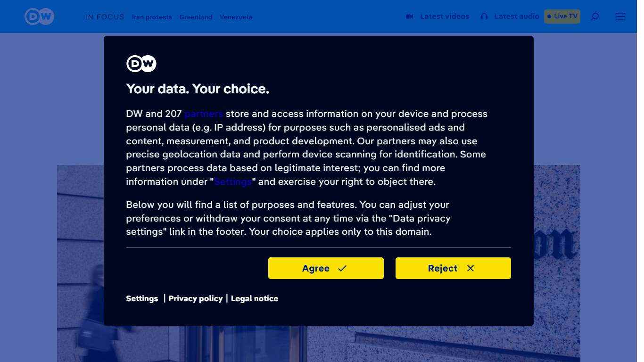The width and height of the screenshot is (644, 362).
Task: Open the partners link in the dialog
Action: click(204, 114)
